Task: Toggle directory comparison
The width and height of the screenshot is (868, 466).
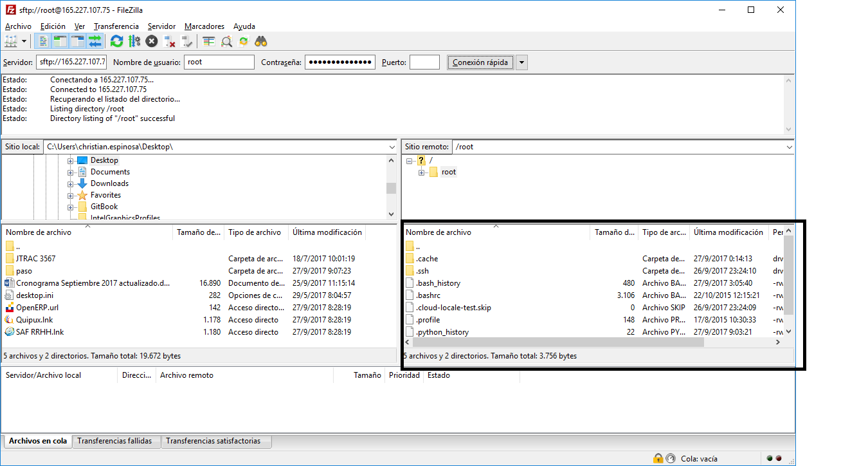Action: [x=226, y=41]
